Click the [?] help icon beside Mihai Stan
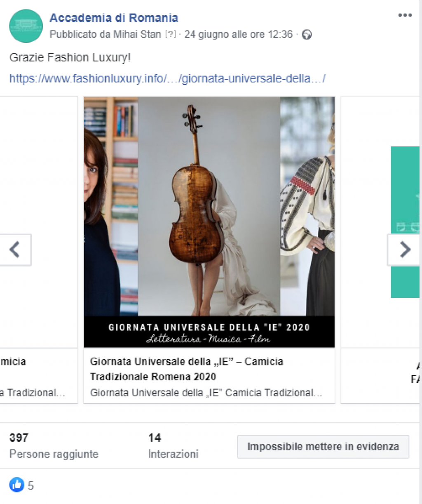 coord(170,35)
